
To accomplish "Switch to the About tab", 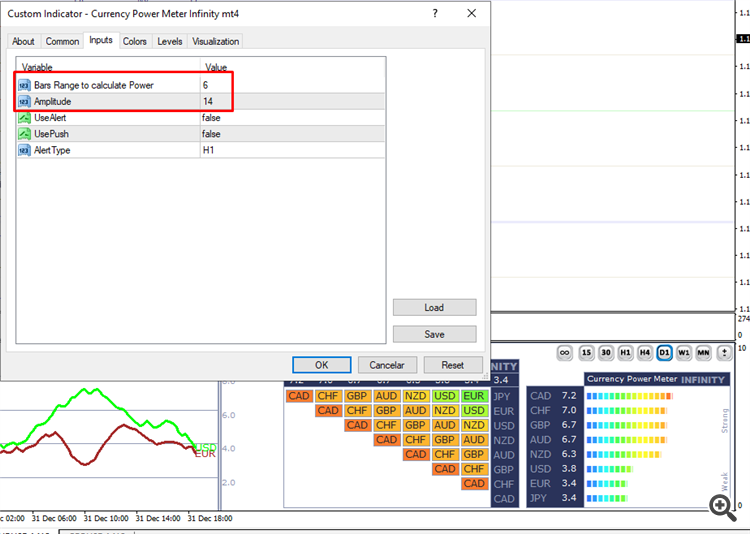I will (23, 42).
